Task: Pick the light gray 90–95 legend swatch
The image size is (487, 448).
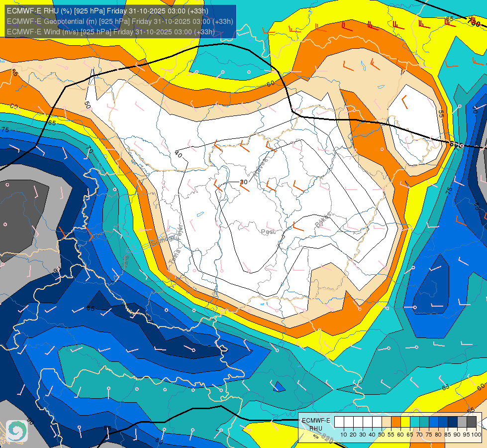Action: [462, 422]
